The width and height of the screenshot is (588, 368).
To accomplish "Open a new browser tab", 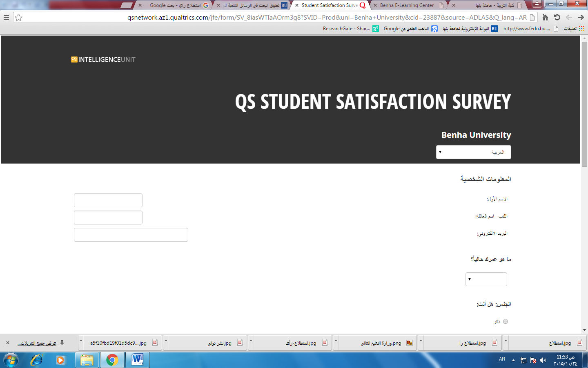I will tap(127, 5).
